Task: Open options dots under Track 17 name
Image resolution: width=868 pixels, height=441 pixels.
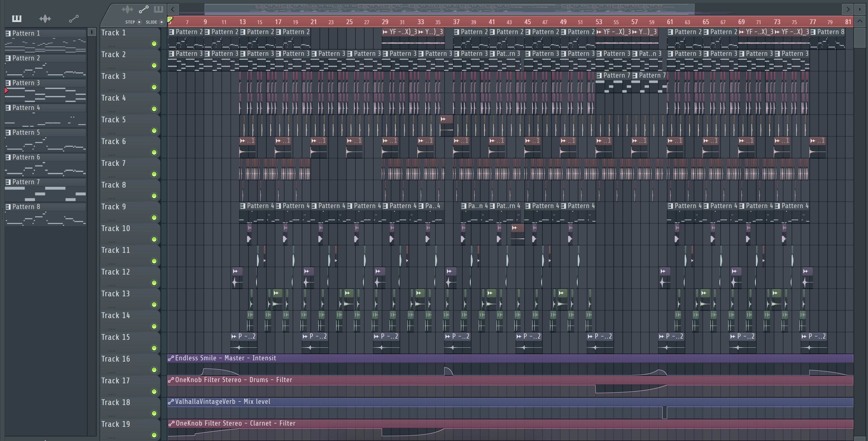Action: coord(112,394)
